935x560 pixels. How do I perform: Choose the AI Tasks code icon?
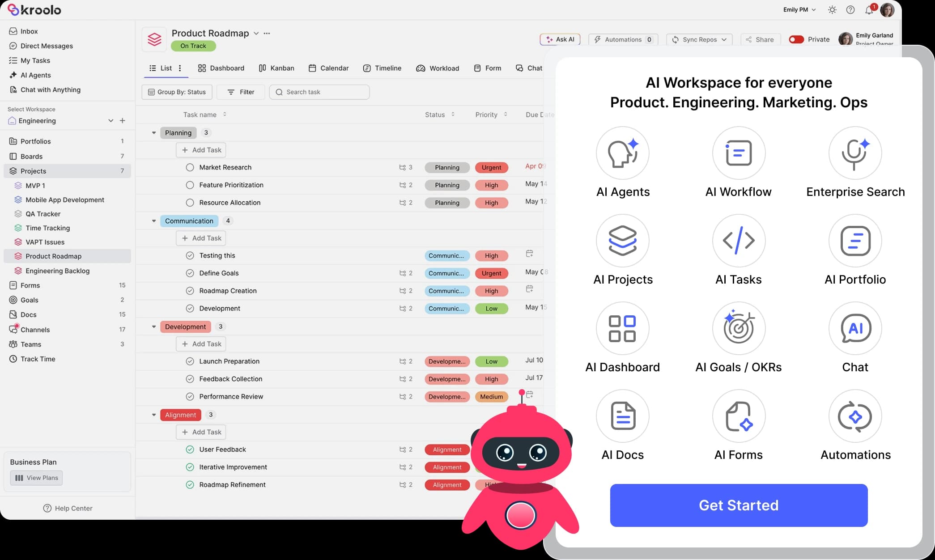point(739,241)
